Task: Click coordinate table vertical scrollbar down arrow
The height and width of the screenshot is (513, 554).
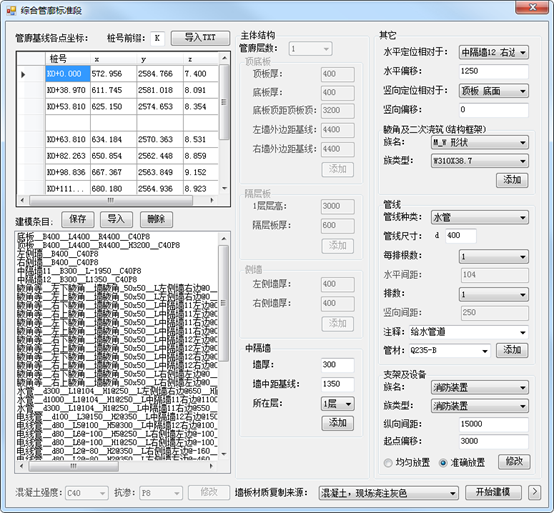Action: point(224,188)
